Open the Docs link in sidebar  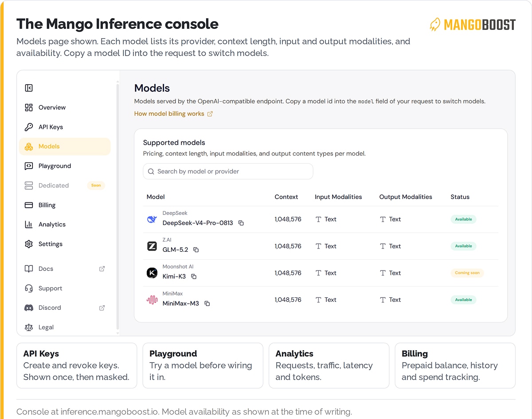(65, 269)
